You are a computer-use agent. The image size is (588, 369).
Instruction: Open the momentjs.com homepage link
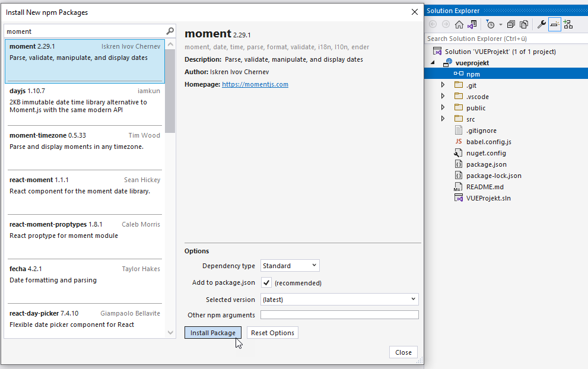(x=255, y=84)
